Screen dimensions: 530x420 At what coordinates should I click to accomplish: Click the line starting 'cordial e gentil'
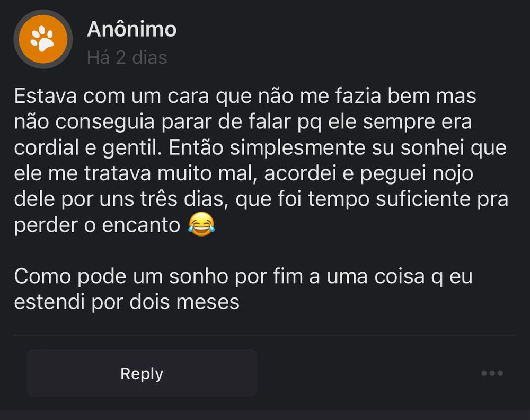(260, 148)
